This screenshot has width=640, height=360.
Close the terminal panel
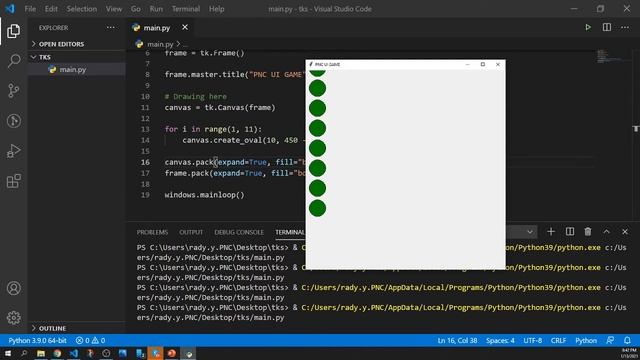tap(625, 232)
